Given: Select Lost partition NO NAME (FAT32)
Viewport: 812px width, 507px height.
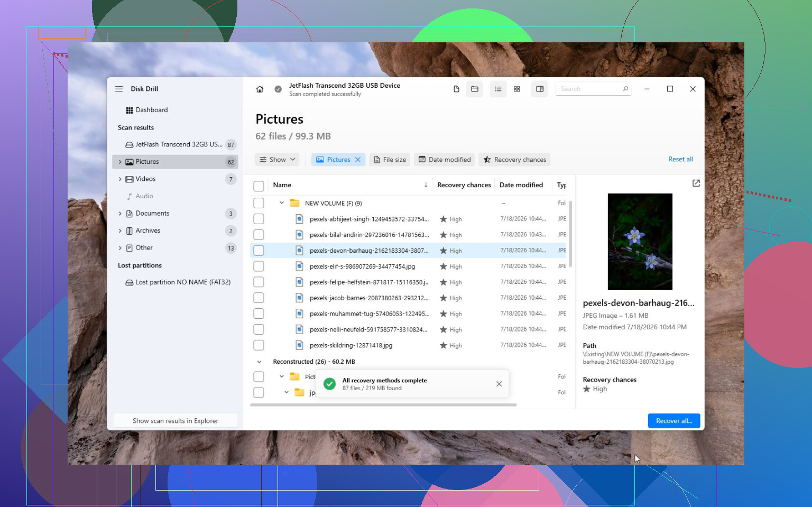Looking at the screenshot, I should (x=178, y=282).
